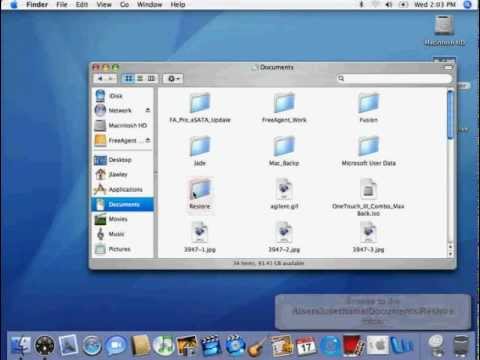Open the Finder menu

click(37, 5)
